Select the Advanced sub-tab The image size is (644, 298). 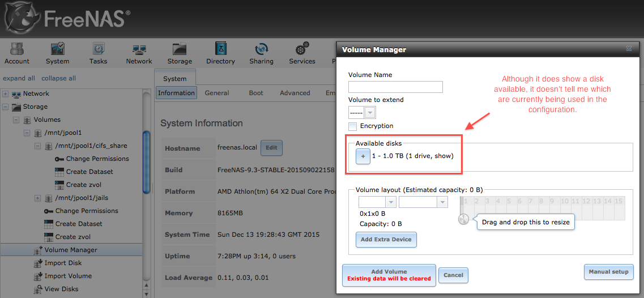point(295,93)
